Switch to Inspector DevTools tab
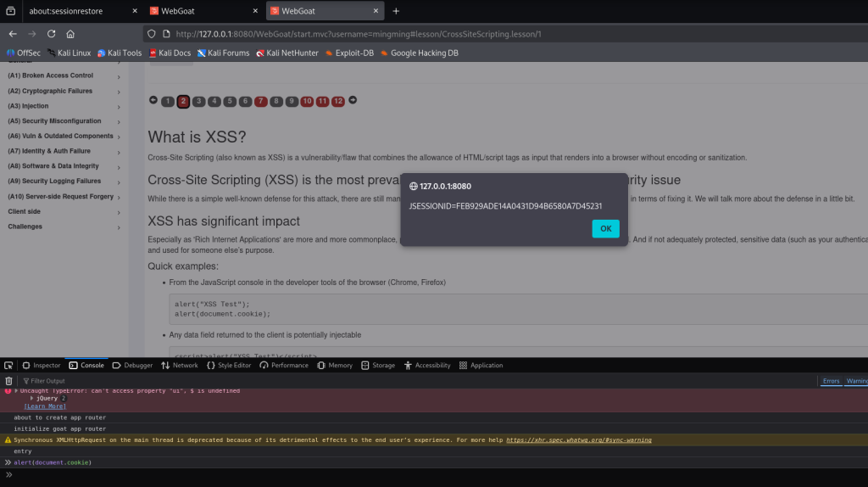The height and width of the screenshot is (487, 868). pyautogui.click(x=41, y=365)
